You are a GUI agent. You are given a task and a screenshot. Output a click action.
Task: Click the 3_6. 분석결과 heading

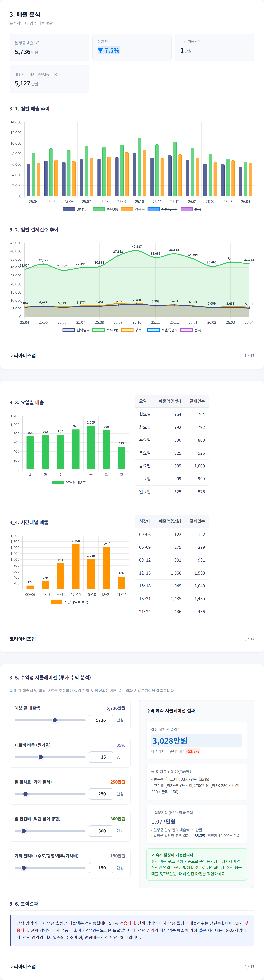[24, 904]
